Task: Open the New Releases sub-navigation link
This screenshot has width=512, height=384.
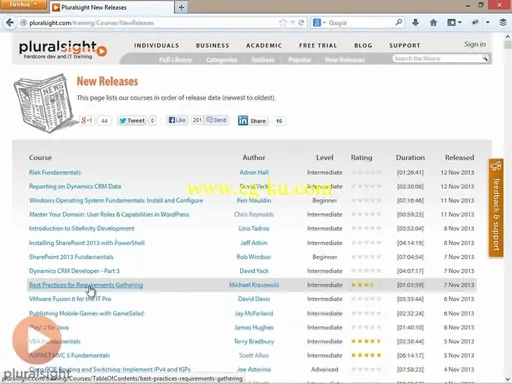Action: pos(345,60)
